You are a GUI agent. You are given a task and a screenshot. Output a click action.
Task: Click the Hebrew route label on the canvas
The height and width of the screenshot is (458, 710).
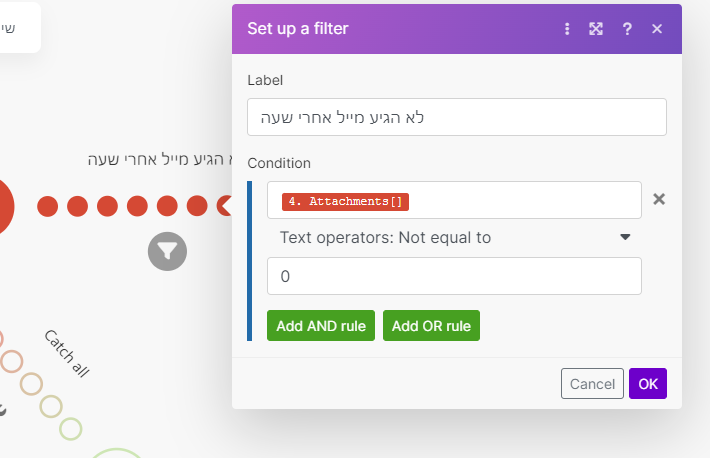158,160
